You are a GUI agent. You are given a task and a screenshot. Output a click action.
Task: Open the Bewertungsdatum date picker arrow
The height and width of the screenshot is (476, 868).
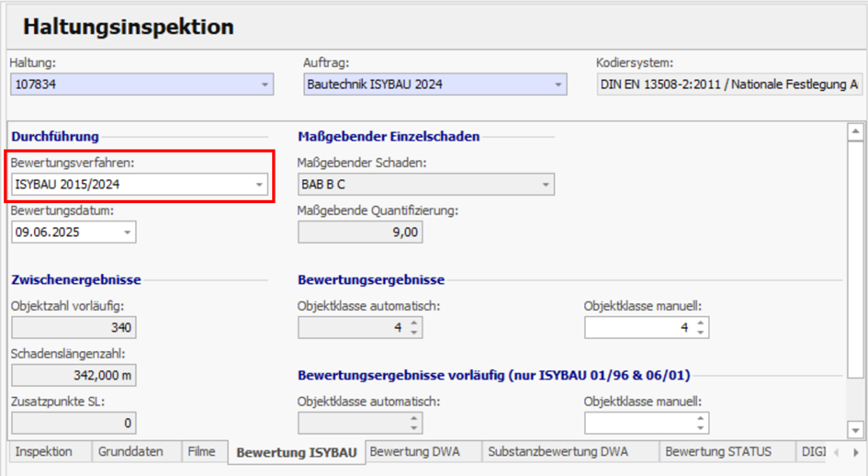click(x=126, y=232)
